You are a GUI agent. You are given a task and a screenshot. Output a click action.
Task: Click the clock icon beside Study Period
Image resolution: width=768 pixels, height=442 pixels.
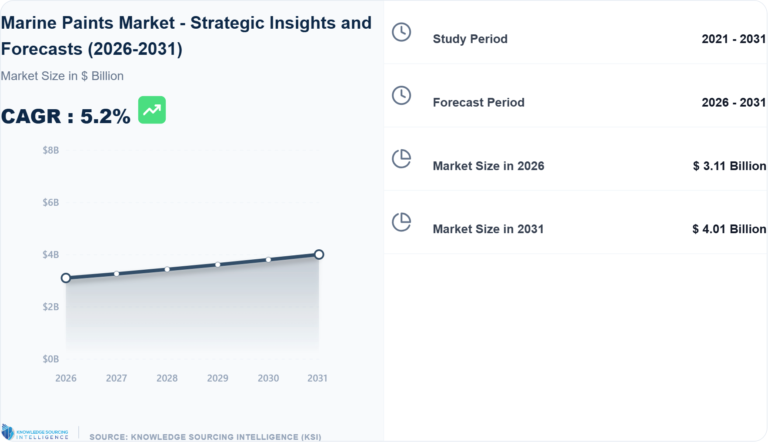click(x=401, y=32)
